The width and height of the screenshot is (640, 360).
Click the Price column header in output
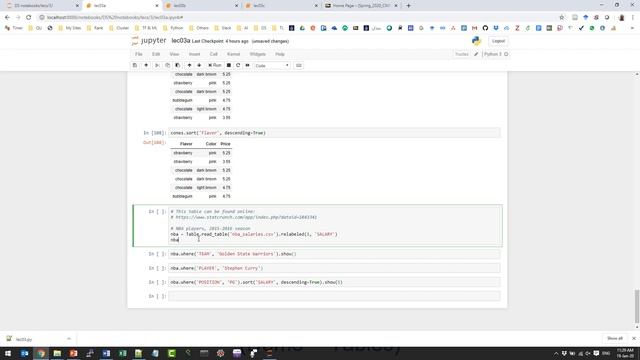pyautogui.click(x=225, y=144)
